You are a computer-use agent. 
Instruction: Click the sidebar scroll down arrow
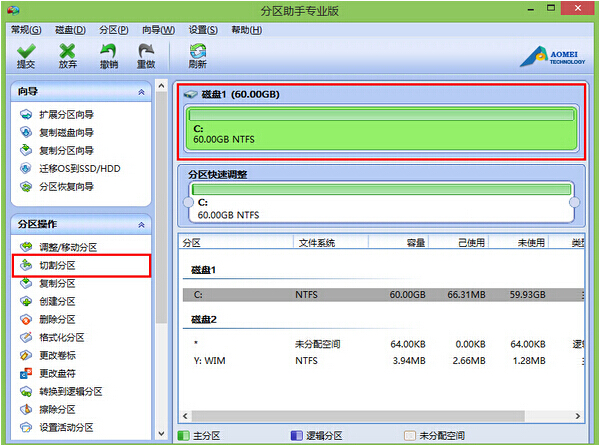point(161,434)
